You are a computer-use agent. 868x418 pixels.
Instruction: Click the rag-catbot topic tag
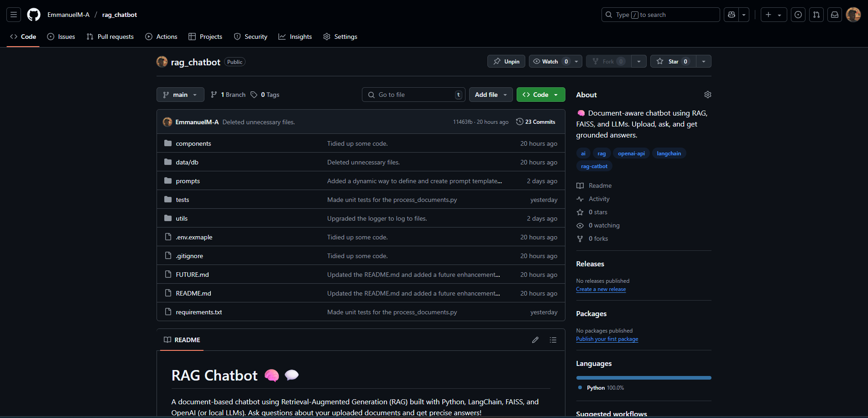click(594, 166)
